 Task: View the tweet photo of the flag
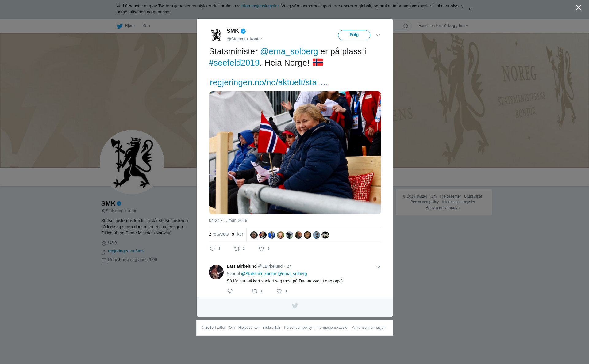coord(295,153)
